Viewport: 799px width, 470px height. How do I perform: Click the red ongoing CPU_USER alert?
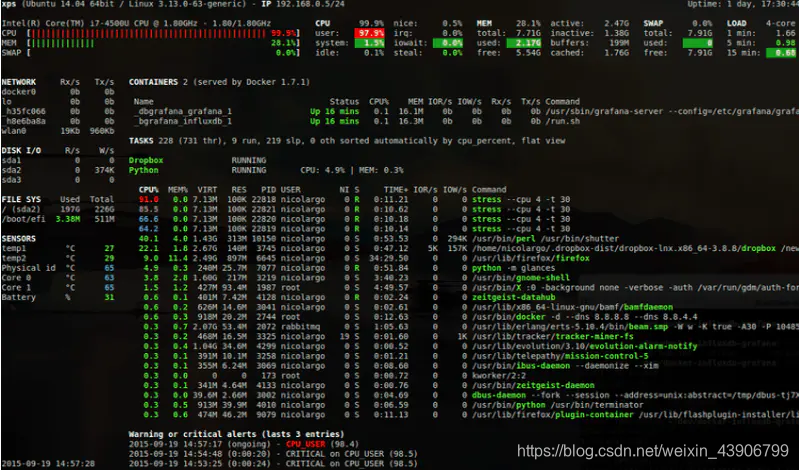305,444
